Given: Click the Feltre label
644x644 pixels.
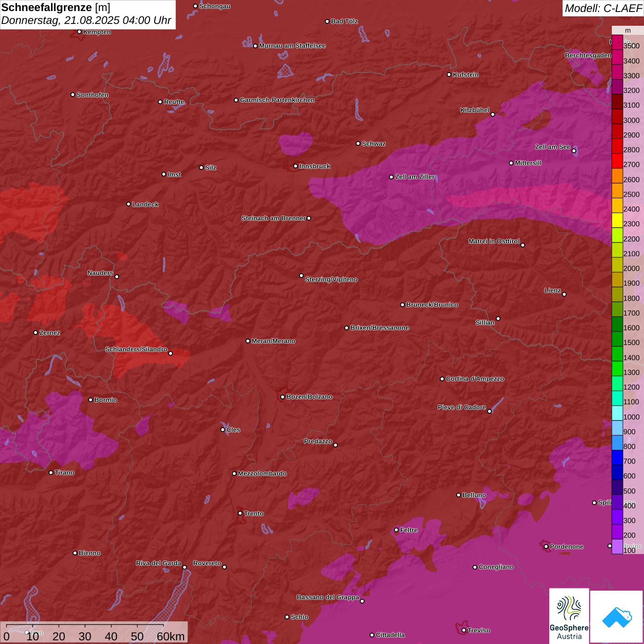Looking at the screenshot, I should pyautogui.click(x=408, y=530).
